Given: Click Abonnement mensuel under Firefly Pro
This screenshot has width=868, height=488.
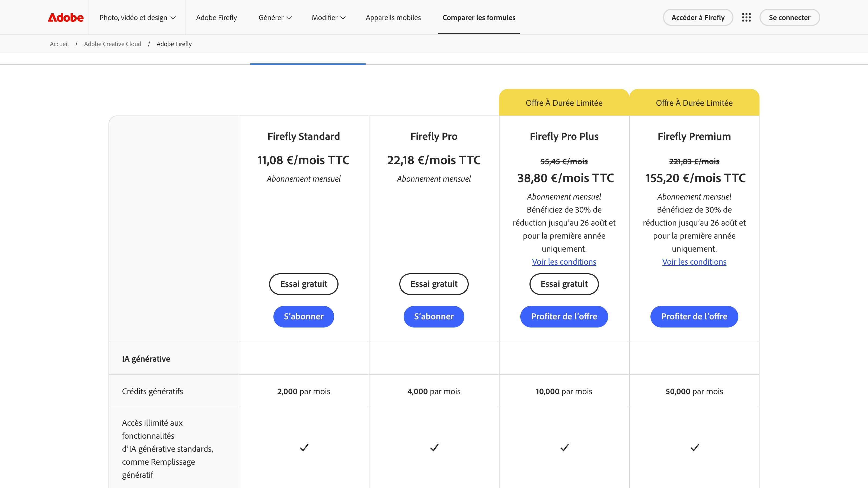Looking at the screenshot, I should (434, 179).
